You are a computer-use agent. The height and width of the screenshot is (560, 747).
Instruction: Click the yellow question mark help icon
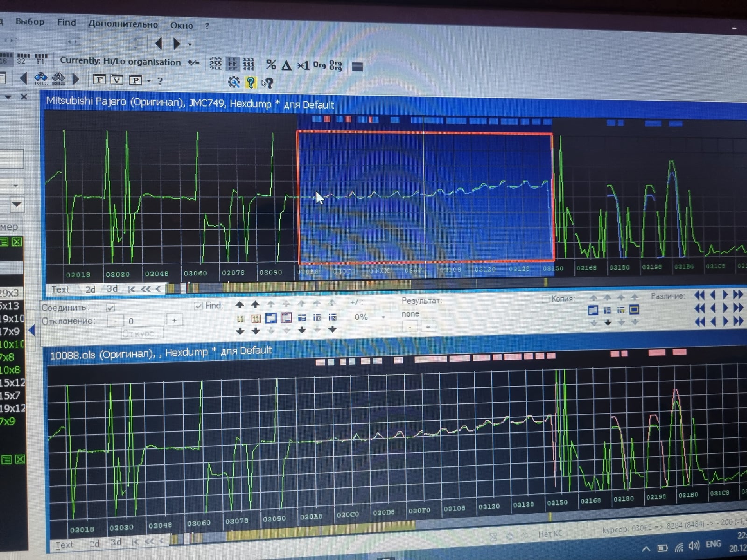251,83
